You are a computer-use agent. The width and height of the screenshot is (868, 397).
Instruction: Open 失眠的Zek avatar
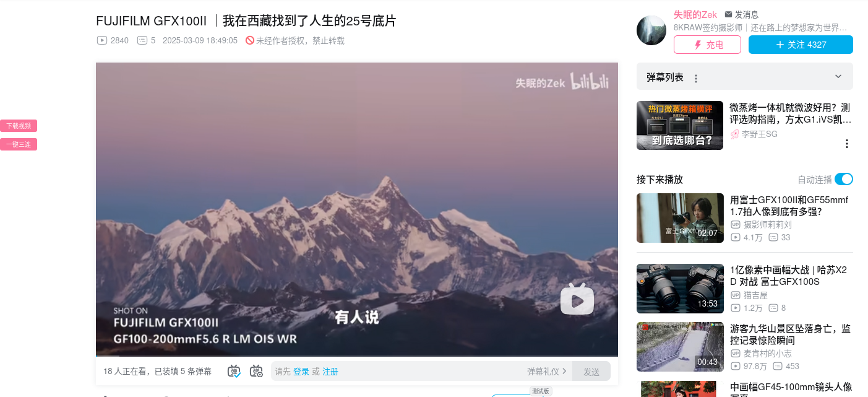(x=651, y=30)
